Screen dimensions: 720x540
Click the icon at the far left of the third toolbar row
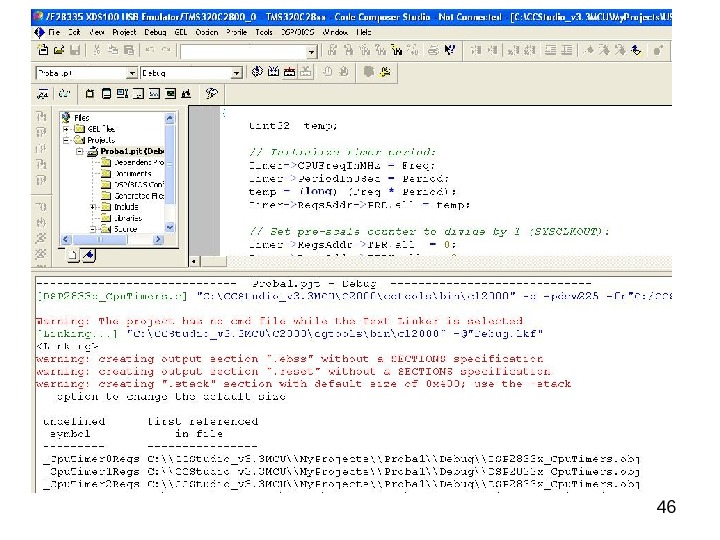[x=42, y=94]
